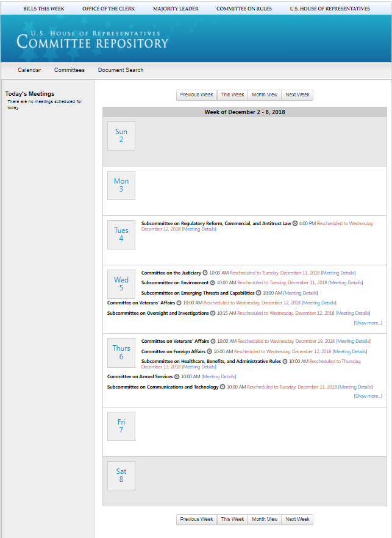Select the Sat 8 day box
392x538 pixels.
coord(121,476)
